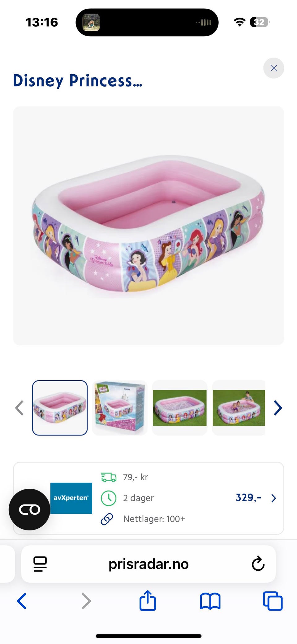Close the Disney Princess product popup

273,68
